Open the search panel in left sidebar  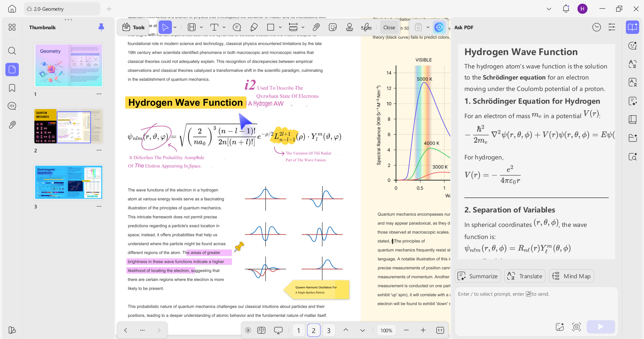12,51
